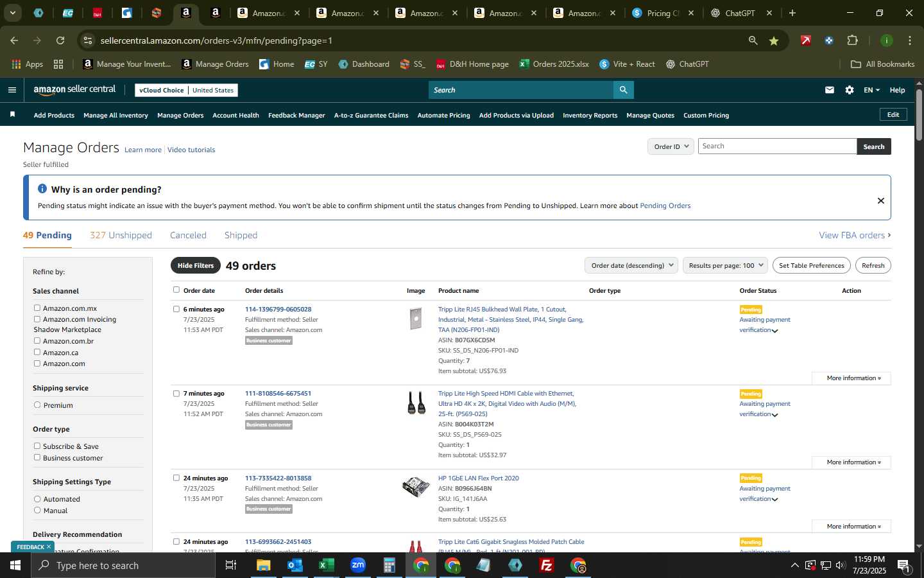Expand More information for order 114-1396799-0605028

(851, 378)
